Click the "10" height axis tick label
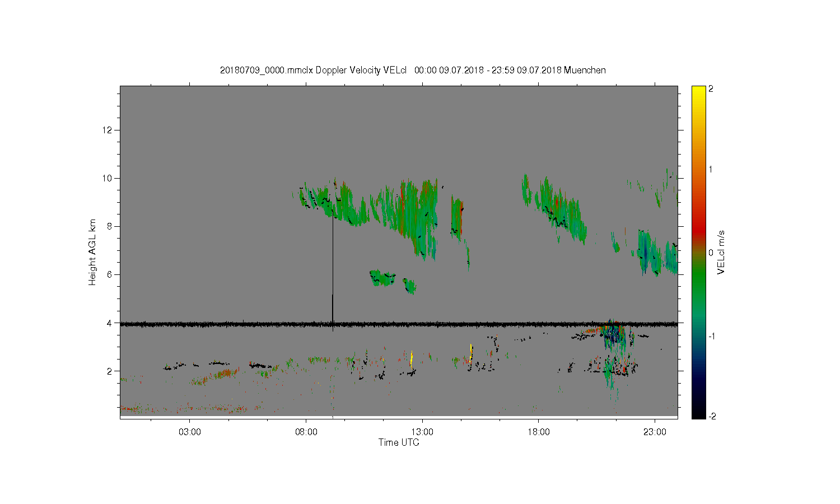This screenshot has width=840, height=504. pos(109,178)
